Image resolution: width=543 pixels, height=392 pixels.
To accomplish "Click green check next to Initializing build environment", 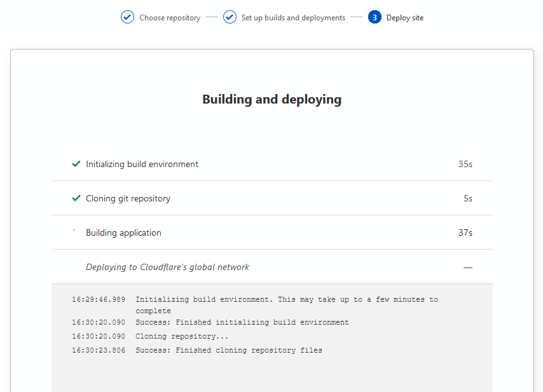I will click(76, 164).
